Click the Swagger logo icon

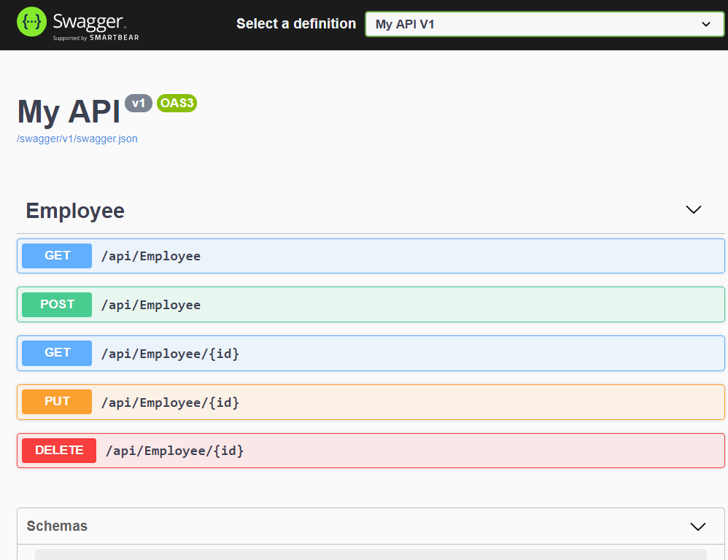(x=32, y=23)
